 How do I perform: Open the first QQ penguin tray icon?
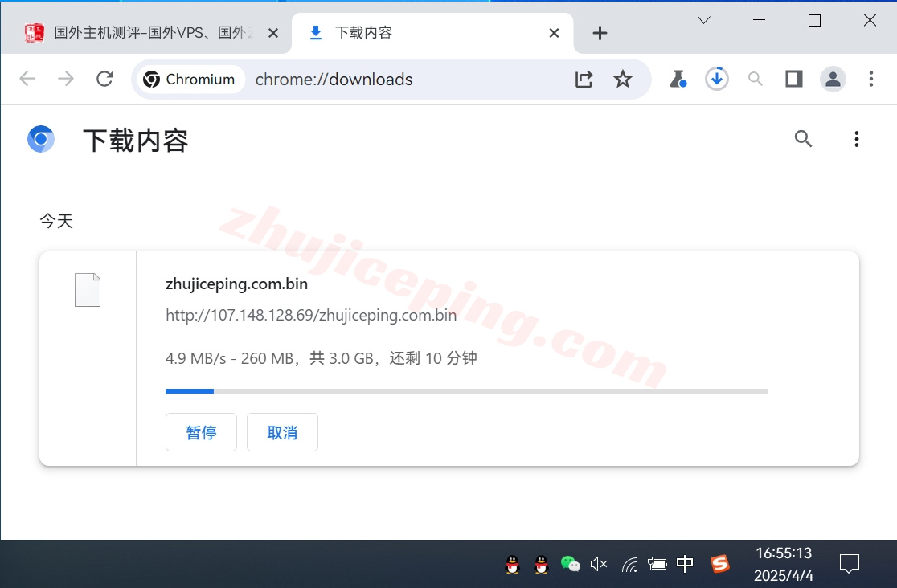[513, 565]
